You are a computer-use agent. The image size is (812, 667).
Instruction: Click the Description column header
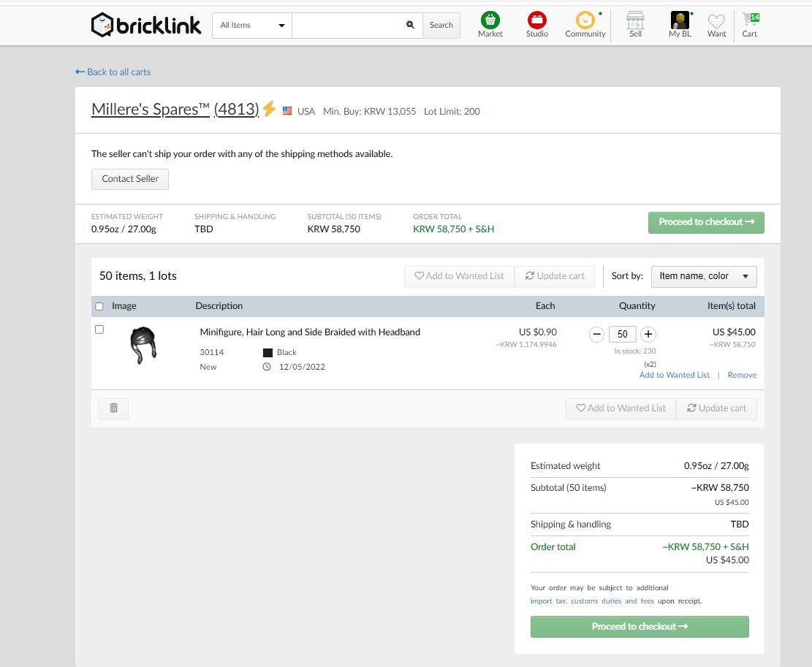tap(219, 306)
